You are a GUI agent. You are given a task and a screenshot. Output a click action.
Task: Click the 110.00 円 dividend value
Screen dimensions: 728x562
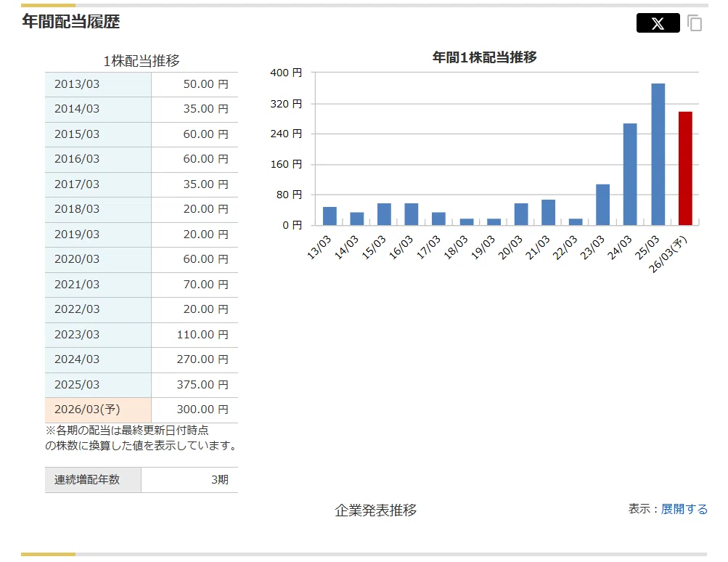203,335
